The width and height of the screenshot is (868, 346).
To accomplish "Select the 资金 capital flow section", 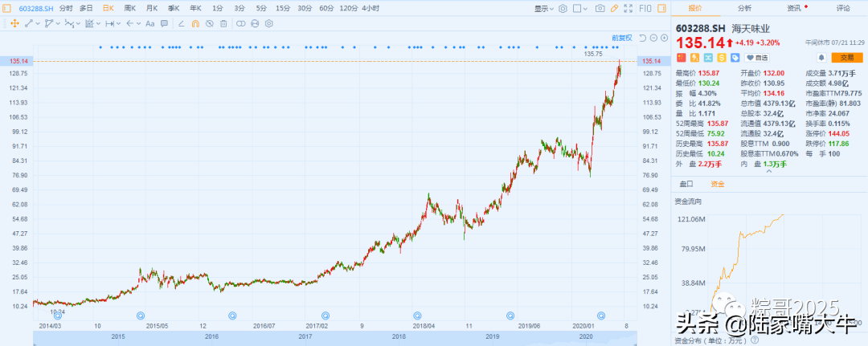I will (718, 184).
